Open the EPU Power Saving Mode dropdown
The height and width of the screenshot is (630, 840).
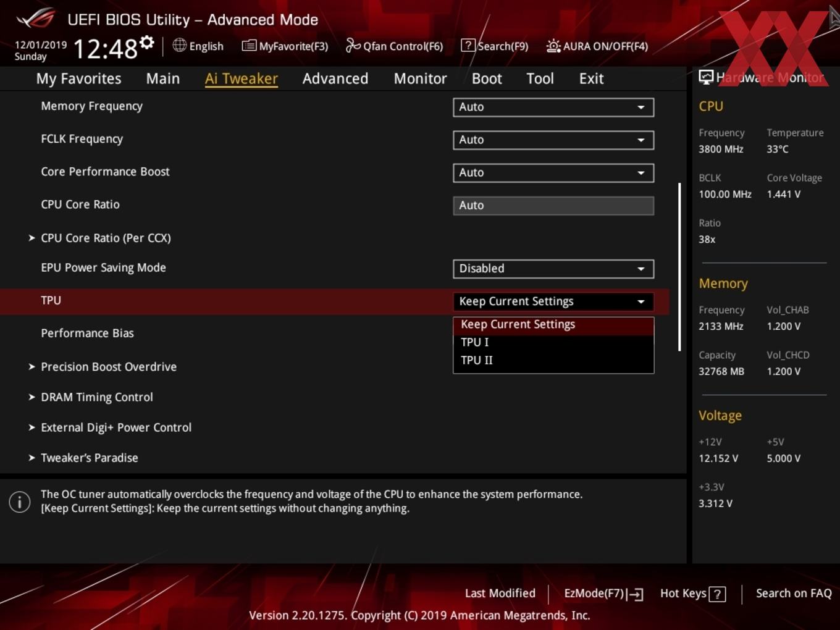553,269
